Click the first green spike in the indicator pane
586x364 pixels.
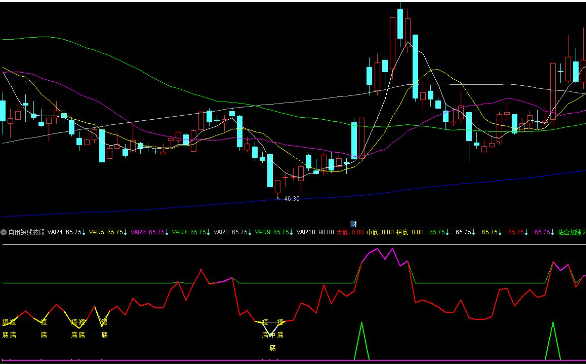361,341
